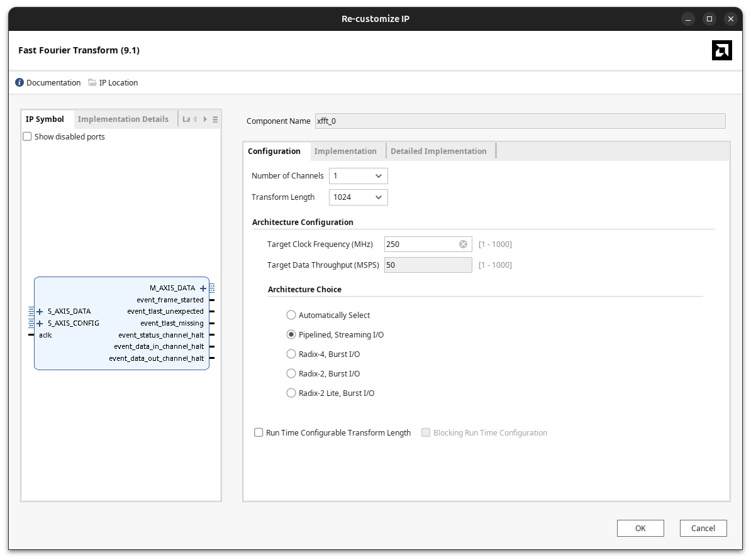The image size is (751, 560).
Task: Click the Target Data Throughput field
Action: click(x=428, y=265)
